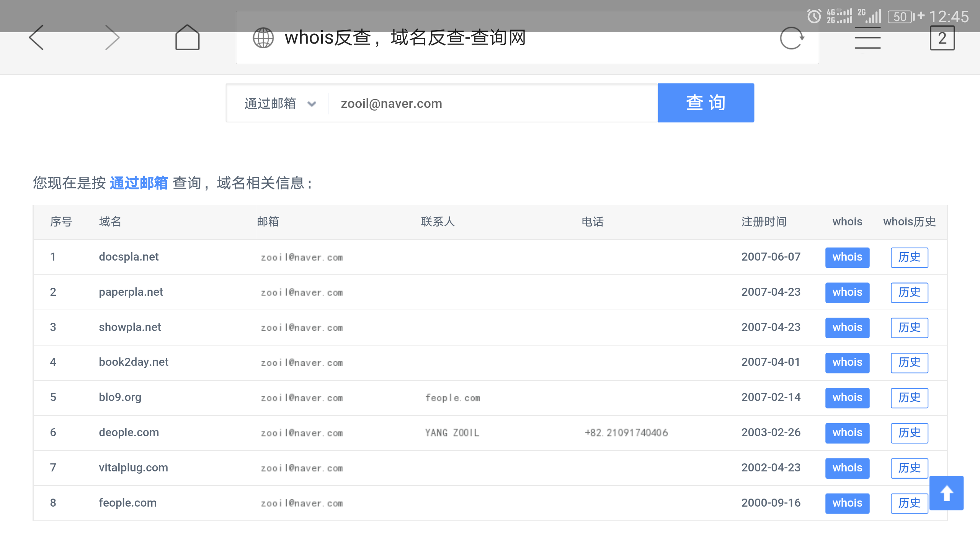Go forward with the browser forward arrow
The height and width of the screenshot is (551, 980).
(x=112, y=37)
